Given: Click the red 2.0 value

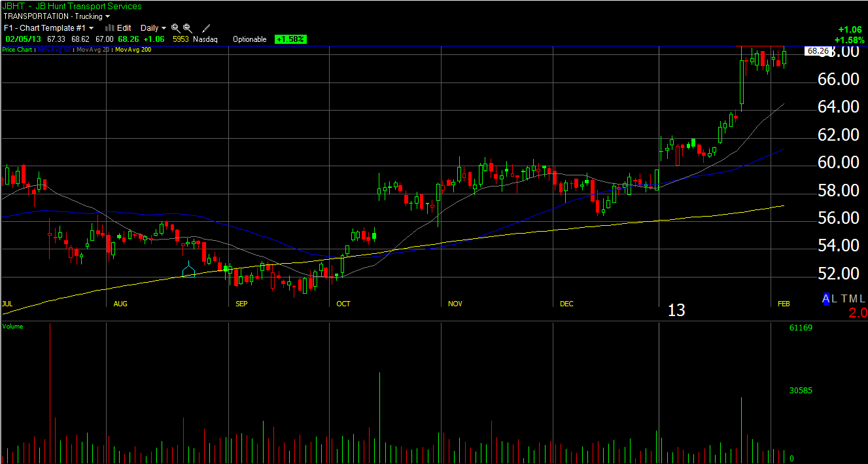Looking at the screenshot, I should click(x=857, y=313).
